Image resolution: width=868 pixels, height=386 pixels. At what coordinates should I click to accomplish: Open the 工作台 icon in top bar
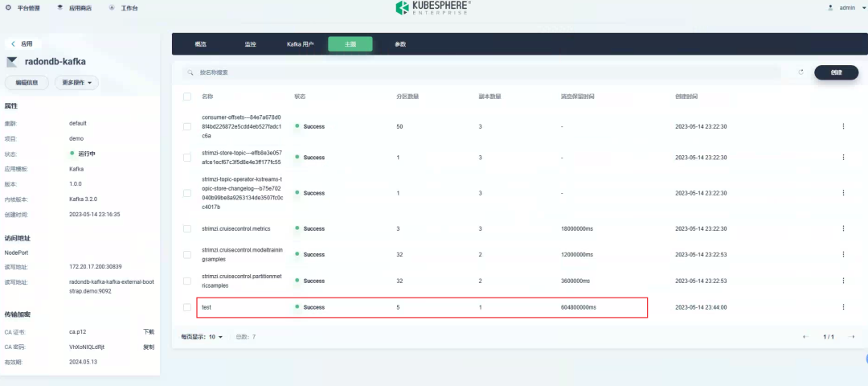click(x=112, y=8)
